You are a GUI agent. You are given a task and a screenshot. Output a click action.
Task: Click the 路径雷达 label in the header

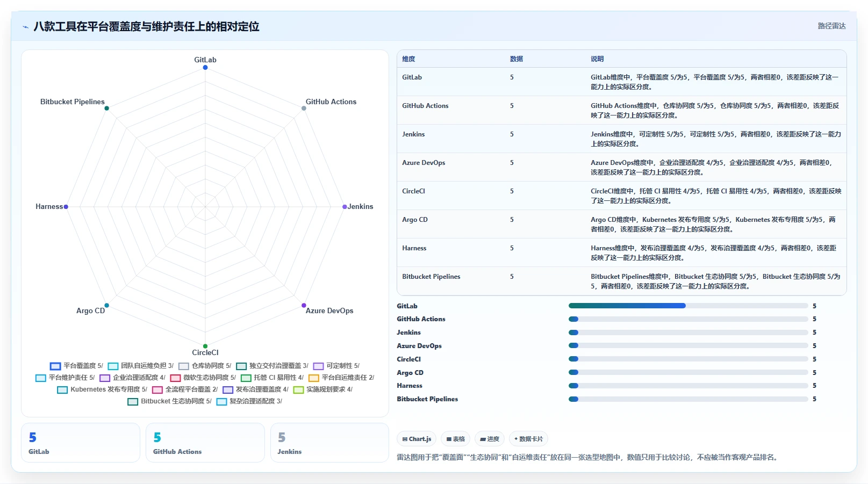831,26
